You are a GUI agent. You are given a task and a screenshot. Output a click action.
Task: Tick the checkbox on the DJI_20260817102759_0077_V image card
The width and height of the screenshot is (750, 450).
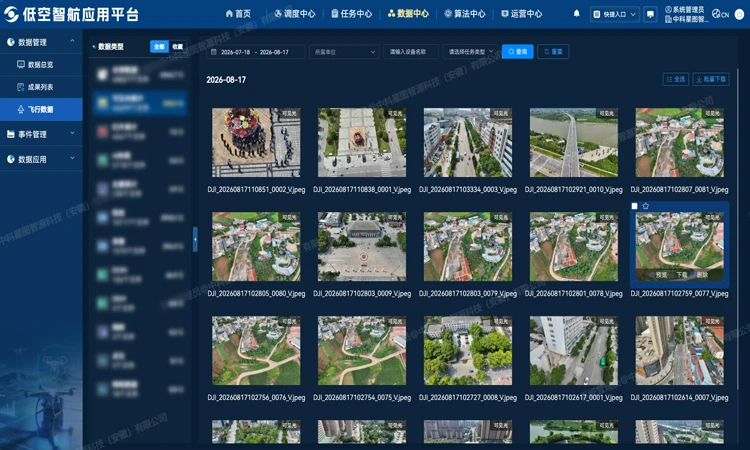(634, 206)
